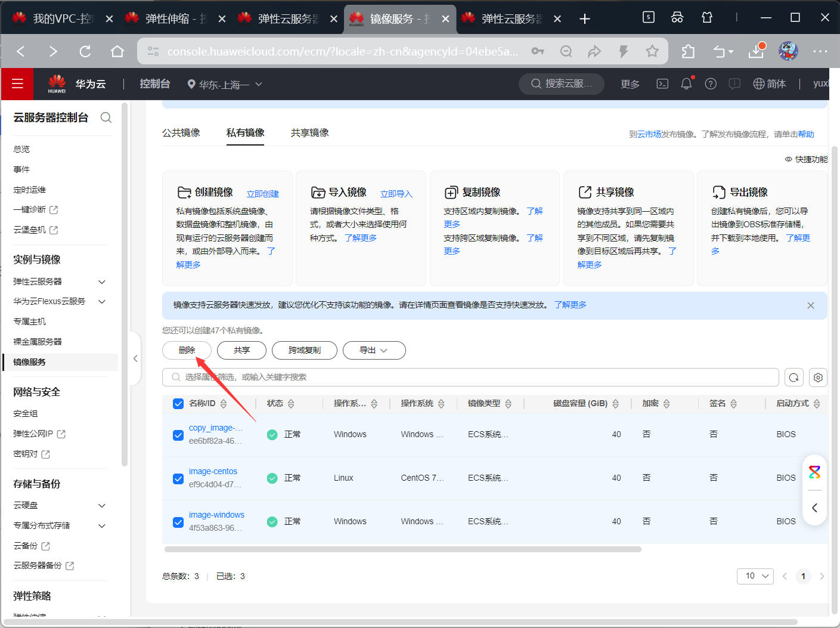The width and height of the screenshot is (840, 628).
Task: Go to browser home page icon
Action: click(x=117, y=51)
